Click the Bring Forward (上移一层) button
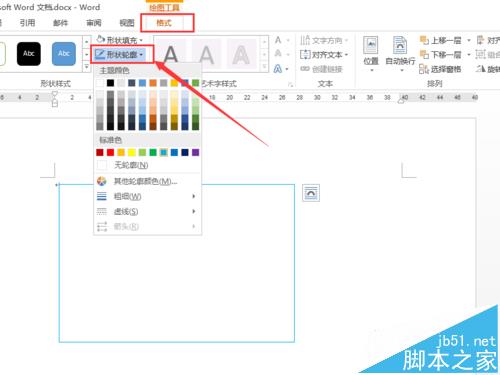 click(x=440, y=40)
